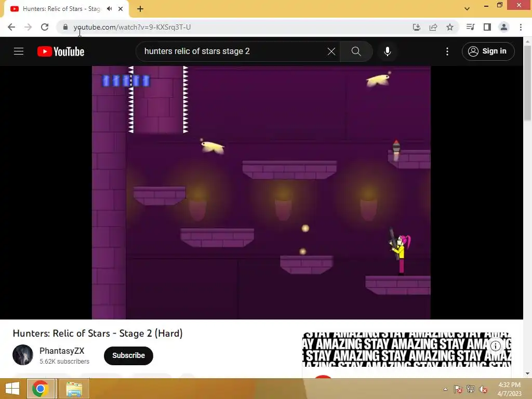
Task: Click Chrome icon in taskbar
Action: (41, 389)
